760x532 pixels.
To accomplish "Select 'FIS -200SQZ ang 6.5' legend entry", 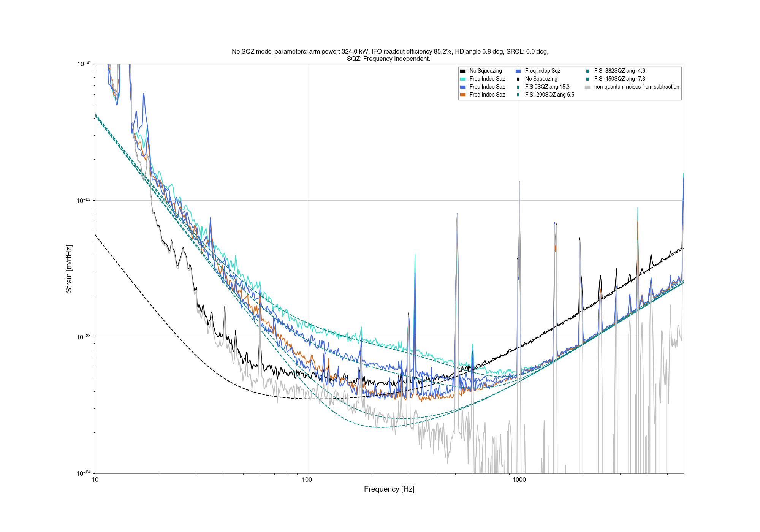I will click(549, 95).
